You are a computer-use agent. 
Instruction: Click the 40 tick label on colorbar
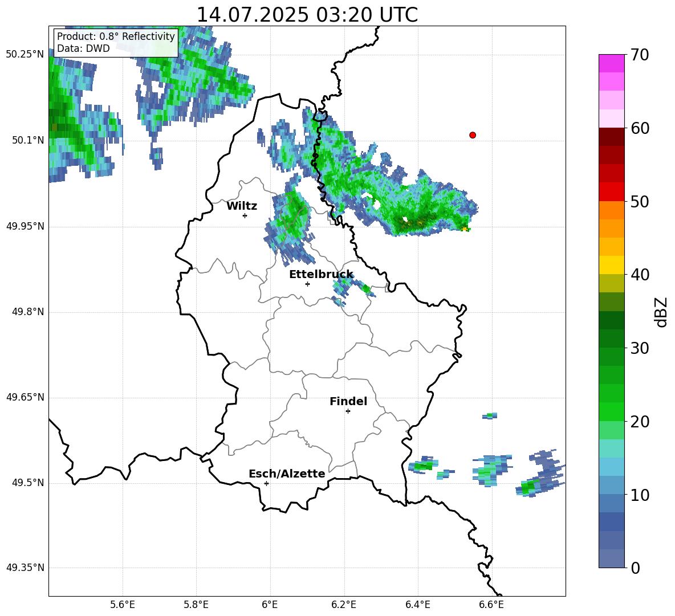[x=640, y=275]
